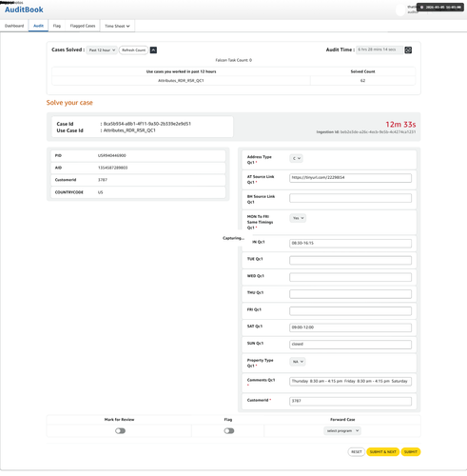The width and height of the screenshot is (467, 476).
Task: Select the Audit tab
Action: (38, 26)
